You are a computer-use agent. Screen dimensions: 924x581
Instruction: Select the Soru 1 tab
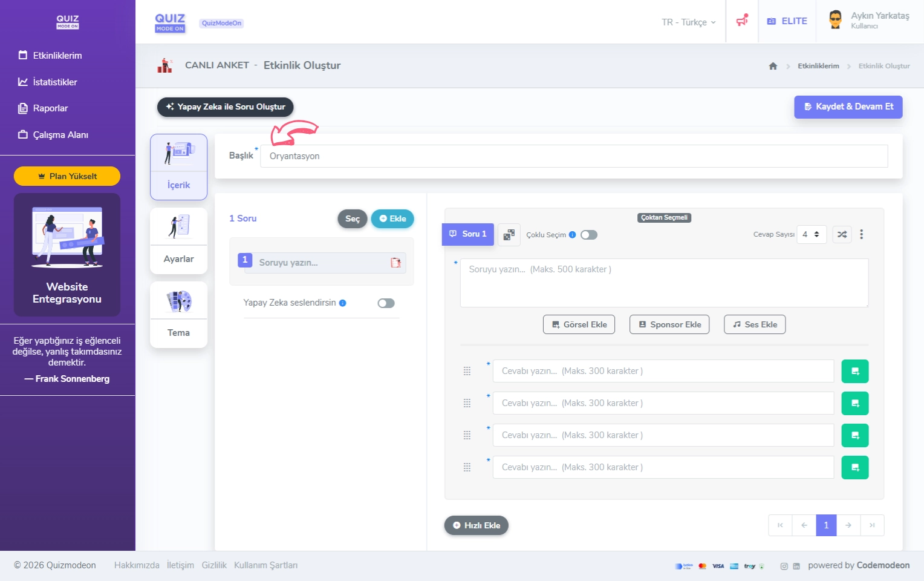coord(468,234)
